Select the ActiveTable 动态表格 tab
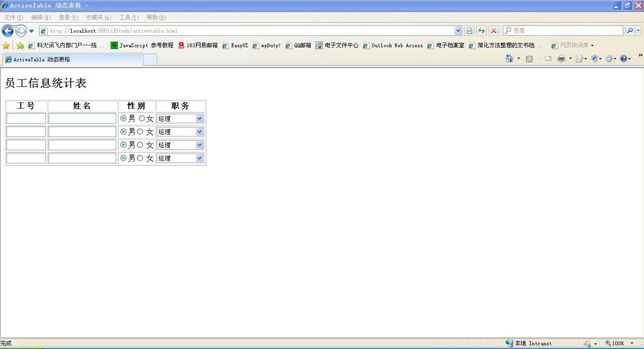 click(x=72, y=60)
